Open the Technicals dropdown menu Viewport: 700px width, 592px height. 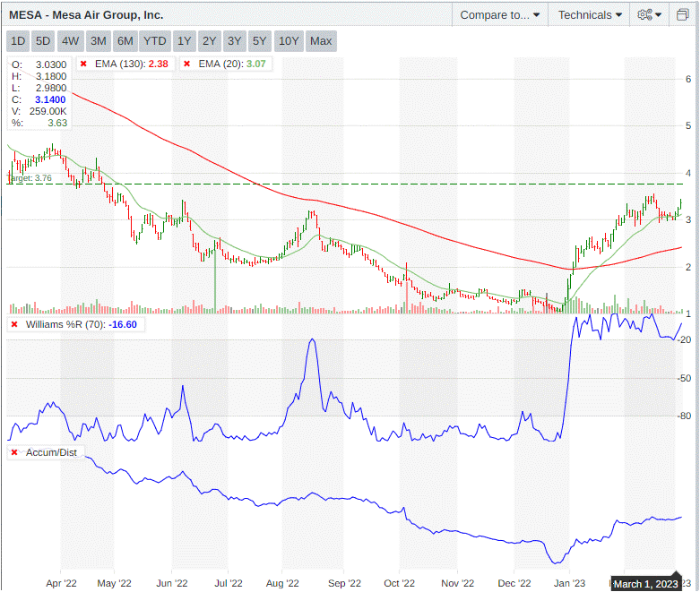[x=590, y=14]
